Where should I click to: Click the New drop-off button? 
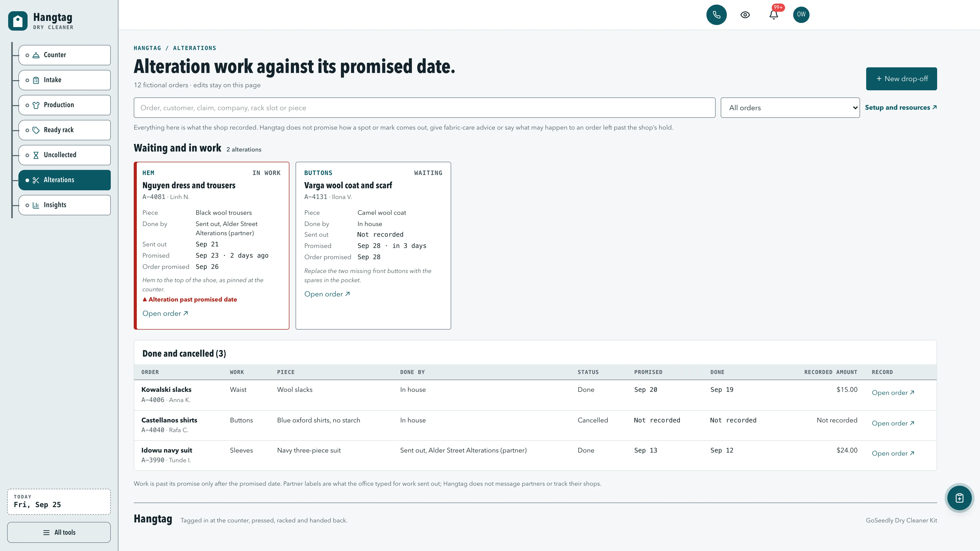click(901, 79)
